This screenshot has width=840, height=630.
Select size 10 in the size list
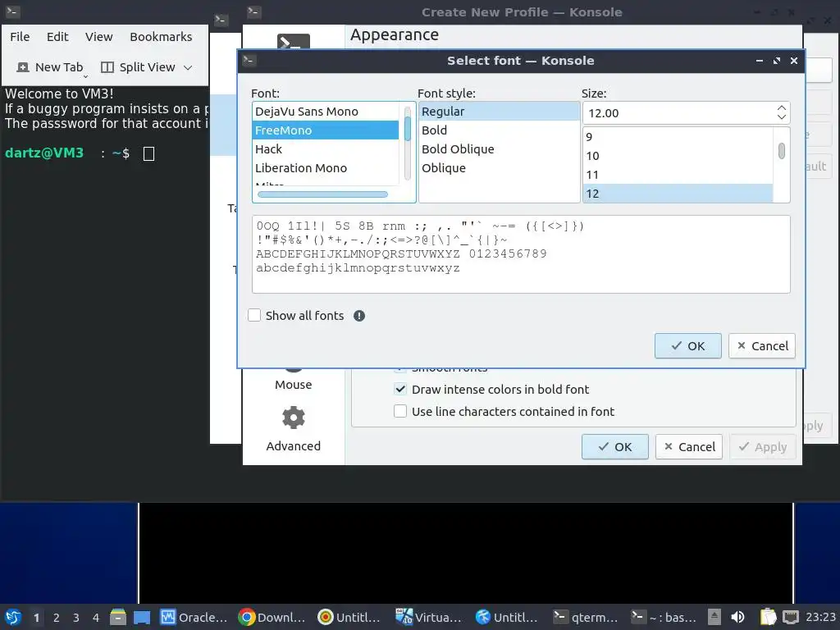[x=678, y=156]
